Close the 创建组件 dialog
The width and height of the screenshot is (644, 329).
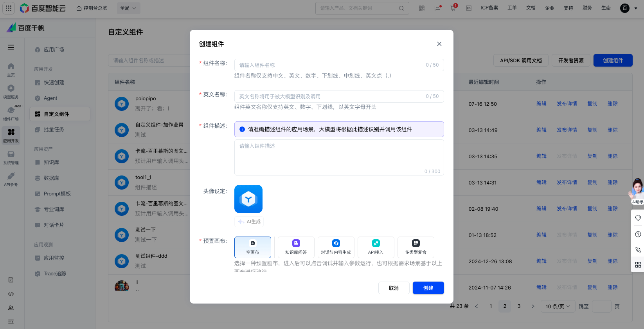tap(439, 44)
